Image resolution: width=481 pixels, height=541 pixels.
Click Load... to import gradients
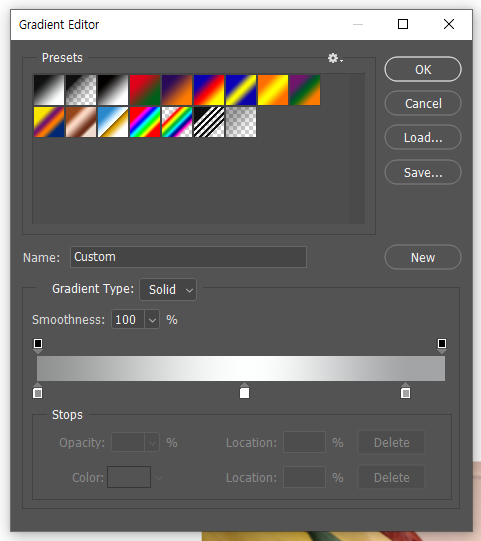(423, 137)
